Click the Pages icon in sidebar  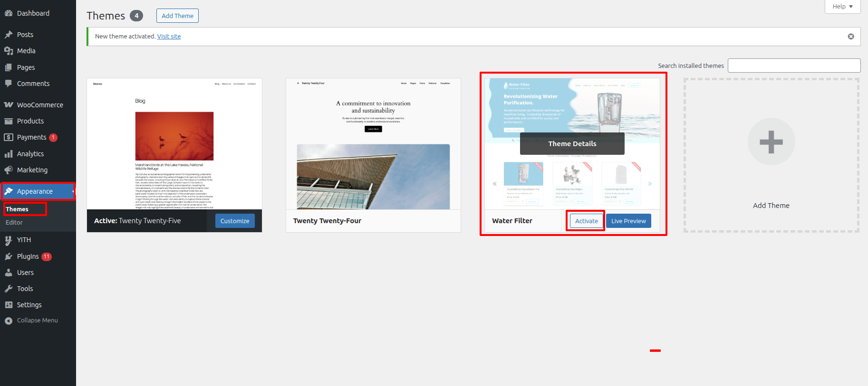(9, 67)
